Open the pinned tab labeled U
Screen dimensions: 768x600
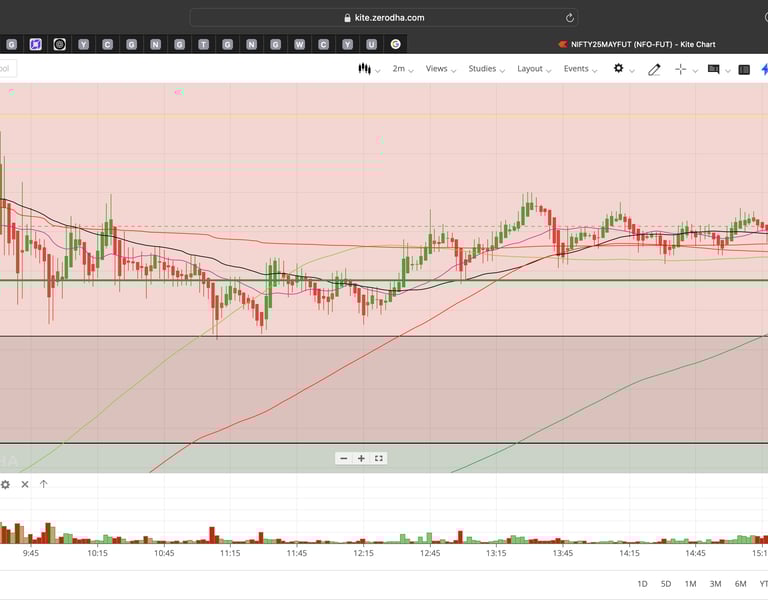pos(371,45)
